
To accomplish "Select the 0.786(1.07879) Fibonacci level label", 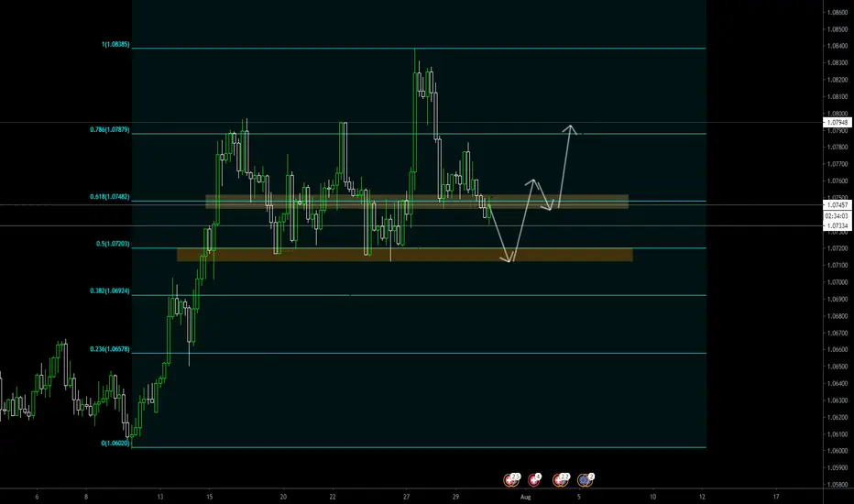I will tap(110, 130).
